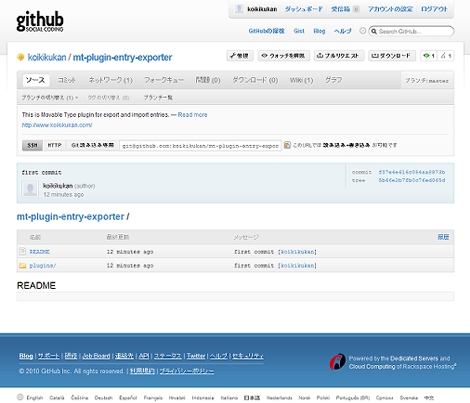Switch language to English
The width and height of the screenshot is (470, 403).
35,398
